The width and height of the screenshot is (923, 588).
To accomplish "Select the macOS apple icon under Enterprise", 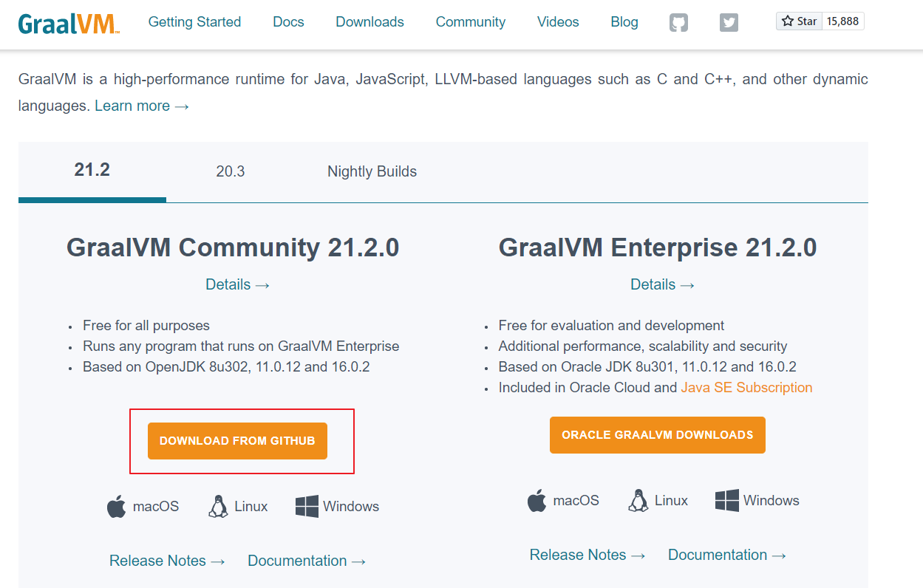I will (x=537, y=501).
